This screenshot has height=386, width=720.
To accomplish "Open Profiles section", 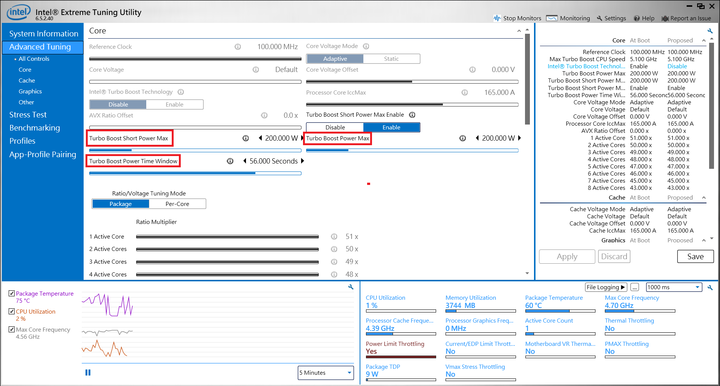I will pos(22,141).
